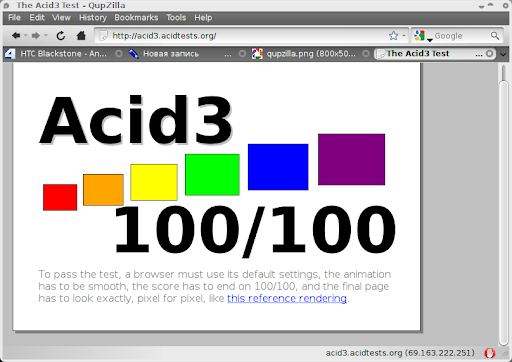Reload the current page
The image size is (512, 362).
[x=61, y=36]
